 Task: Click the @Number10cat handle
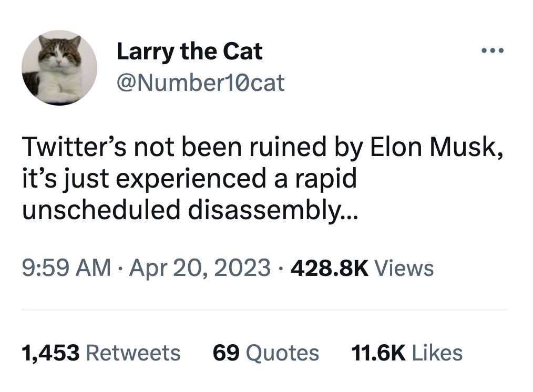point(200,82)
